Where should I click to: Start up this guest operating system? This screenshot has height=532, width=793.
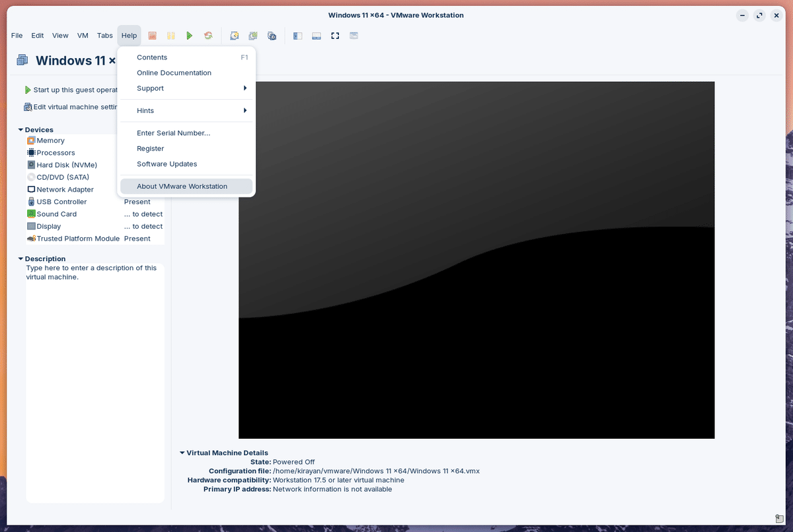[x=71, y=90]
